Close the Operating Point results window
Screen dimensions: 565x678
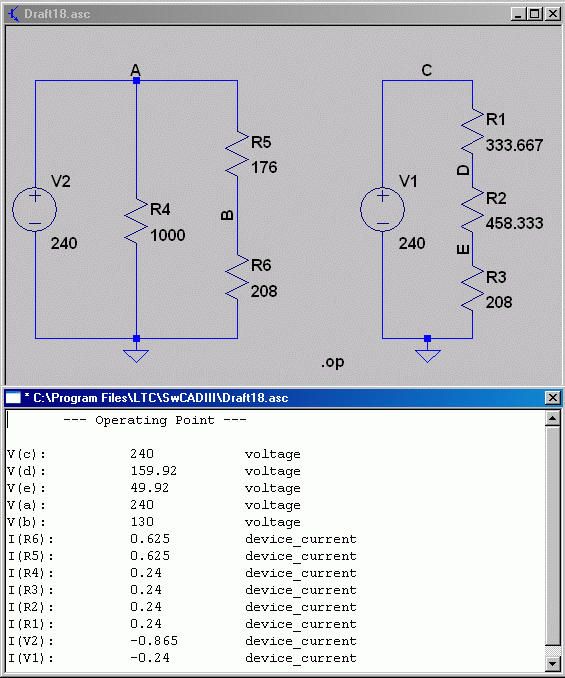(553, 397)
